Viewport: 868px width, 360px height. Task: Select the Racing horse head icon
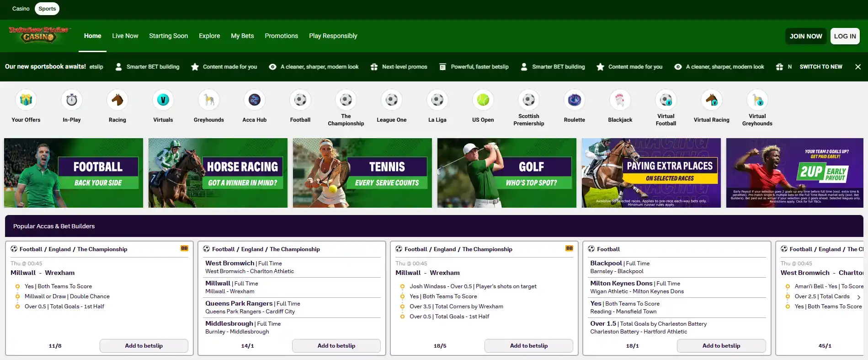(x=117, y=100)
